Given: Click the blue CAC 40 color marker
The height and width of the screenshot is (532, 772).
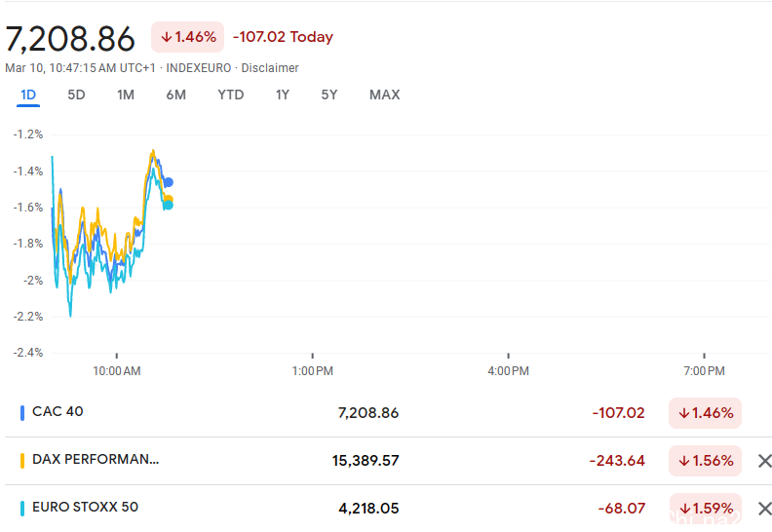Looking at the screenshot, I should click(x=22, y=413).
